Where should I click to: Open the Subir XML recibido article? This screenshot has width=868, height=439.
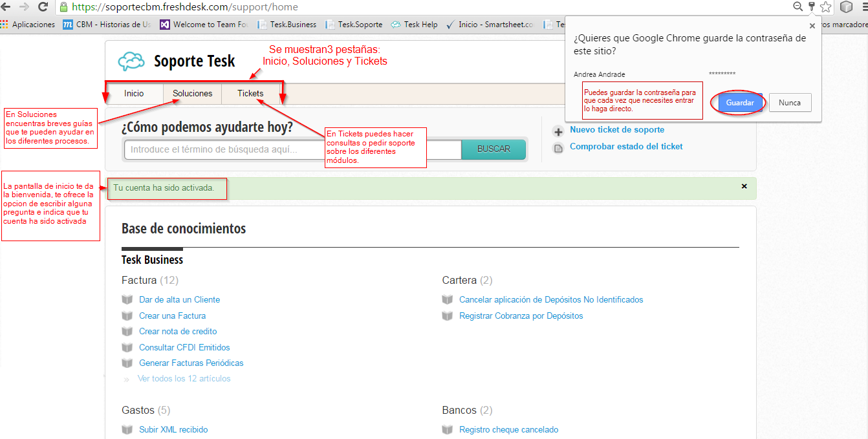173,429
